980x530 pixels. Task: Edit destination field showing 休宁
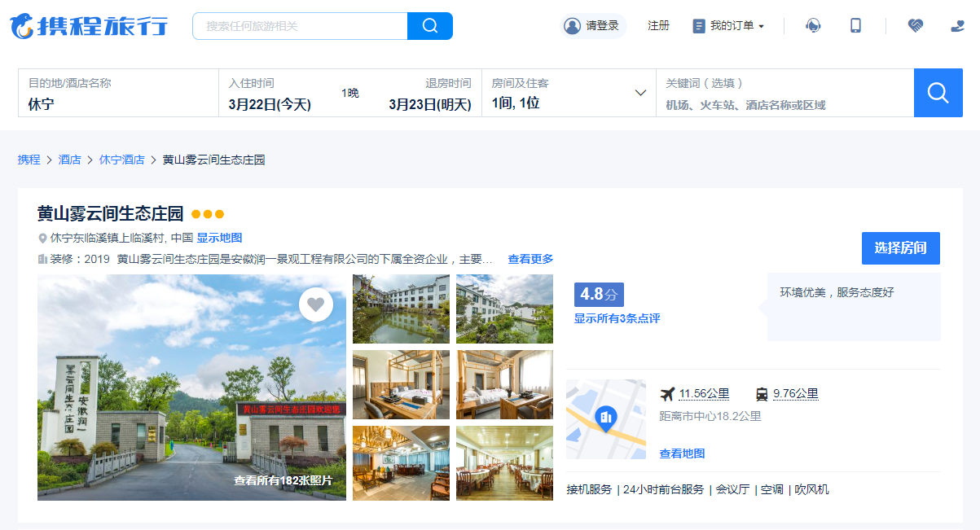(x=118, y=93)
